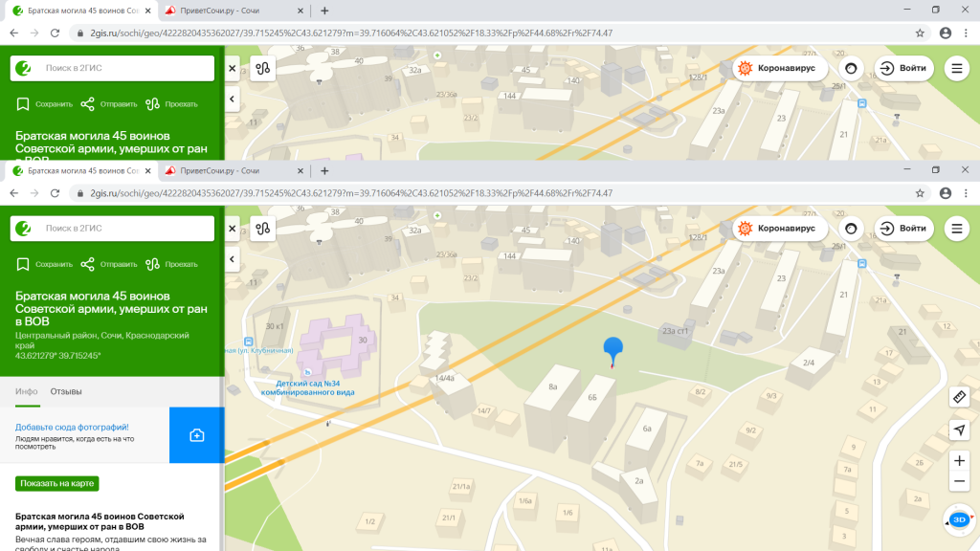Click the blue location pin on map
The image size is (980, 551).
click(x=612, y=351)
